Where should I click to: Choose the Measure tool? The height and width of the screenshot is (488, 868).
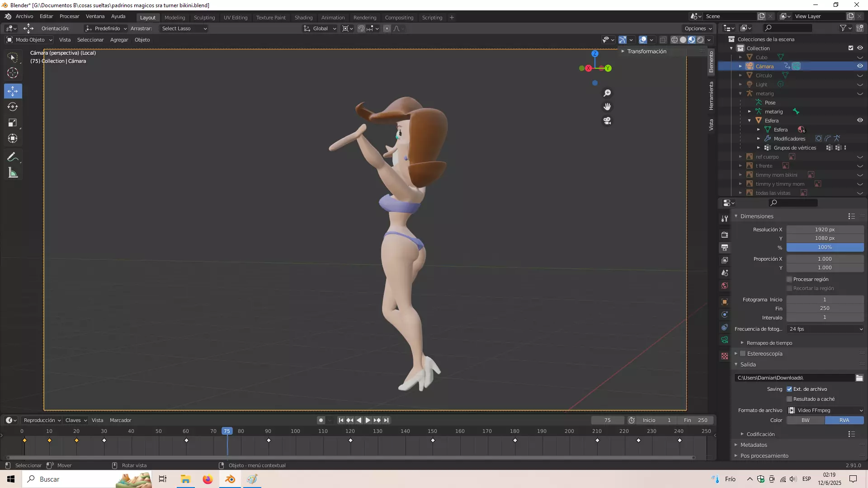pos(13,173)
